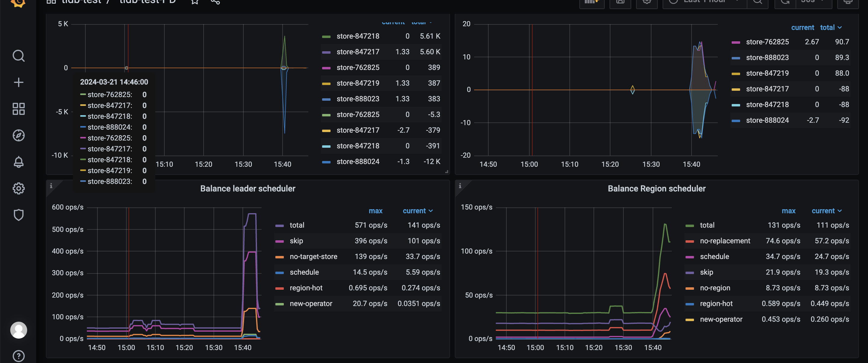Click the Create plus icon in sidebar

click(x=18, y=83)
